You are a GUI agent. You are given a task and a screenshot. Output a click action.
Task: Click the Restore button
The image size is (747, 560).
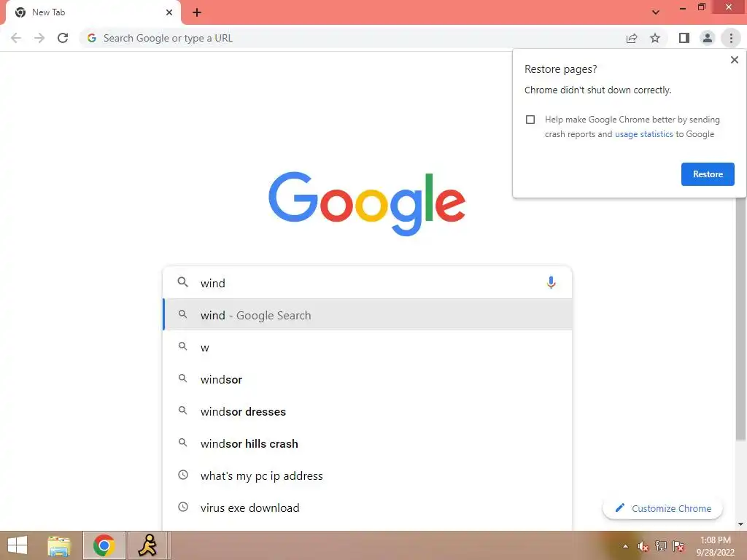(708, 174)
